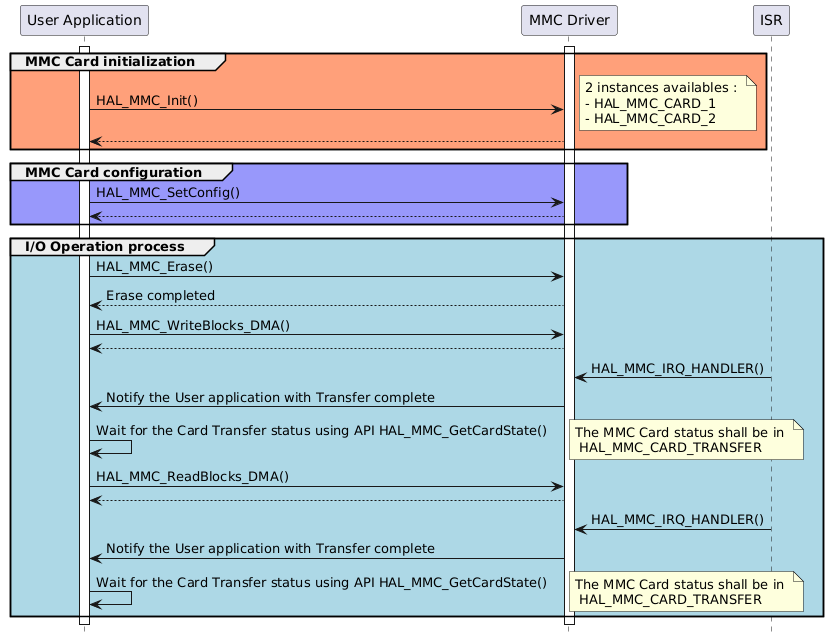The image size is (828, 639).
Task: Click the Erase completed return label
Action: tap(161, 295)
